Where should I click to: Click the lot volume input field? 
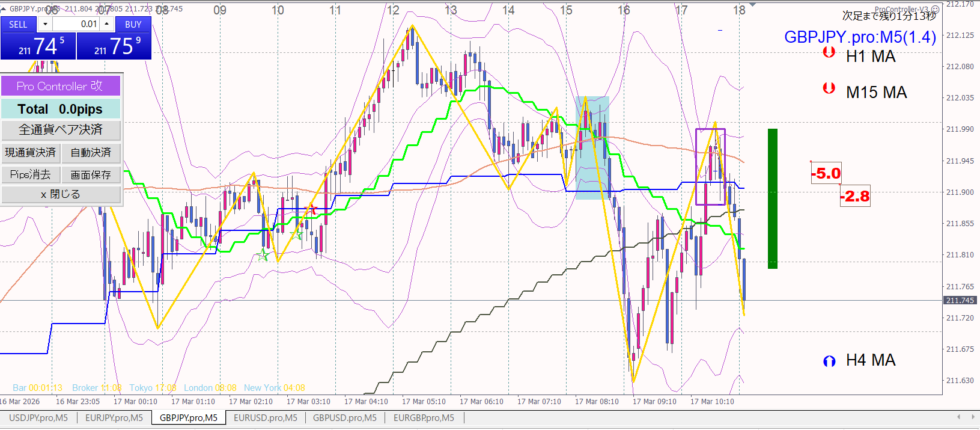coord(76,24)
